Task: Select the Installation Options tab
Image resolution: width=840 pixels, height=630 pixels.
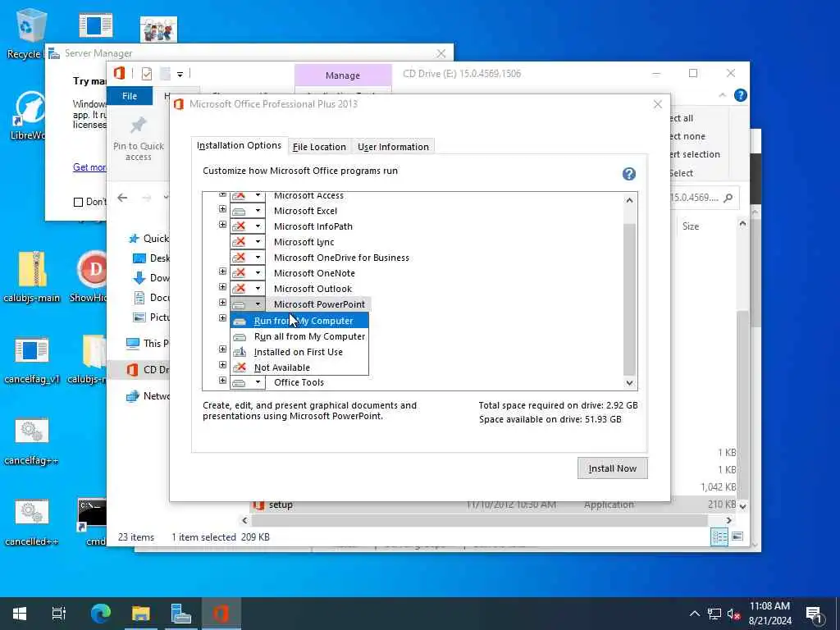Action: pyautogui.click(x=239, y=145)
